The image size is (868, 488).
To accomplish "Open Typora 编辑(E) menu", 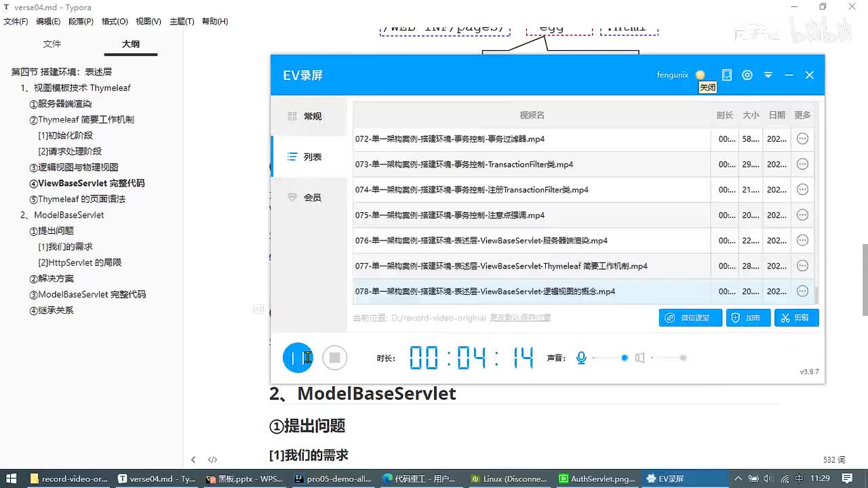I will tap(48, 22).
